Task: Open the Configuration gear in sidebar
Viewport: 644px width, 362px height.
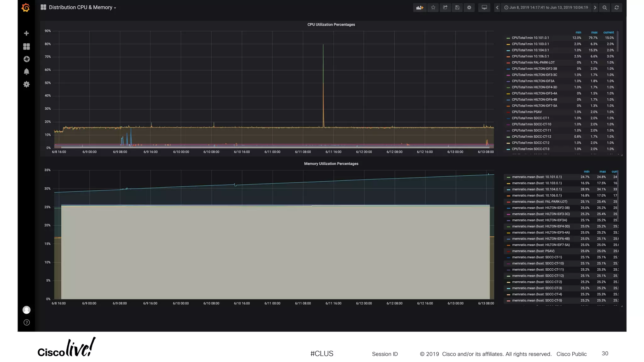Action: [x=26, y=84]
